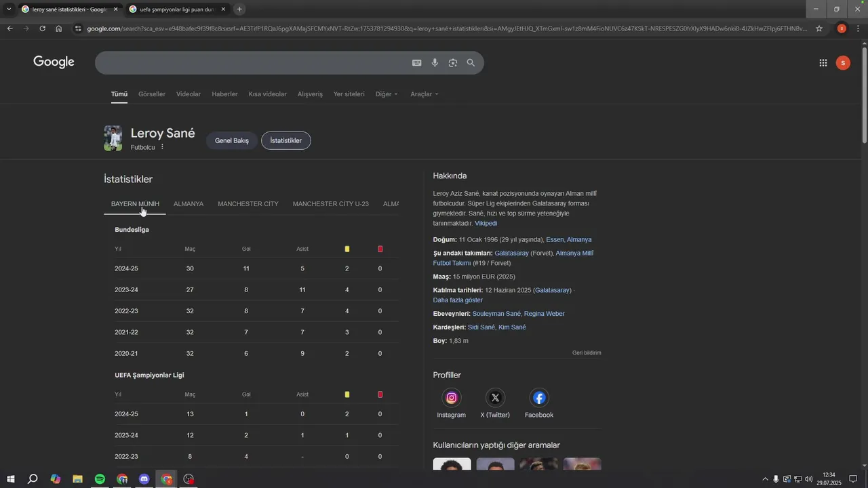Open Google Lens image search
This screenshot has height=488, width=868.
point(453,63)
